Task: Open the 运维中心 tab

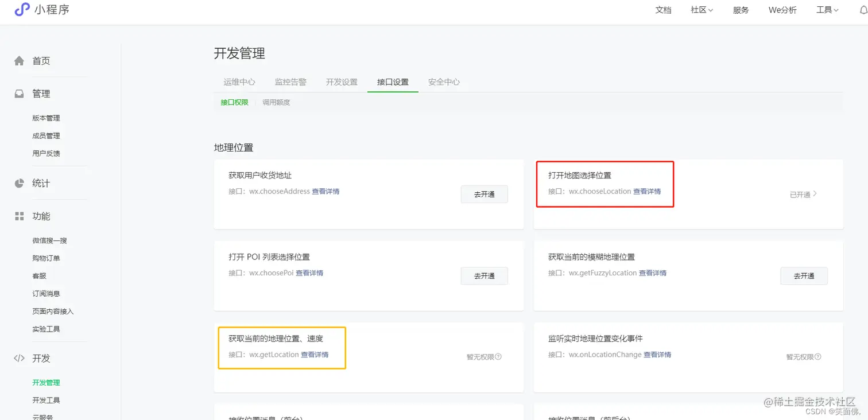Action: click(239, 81)
